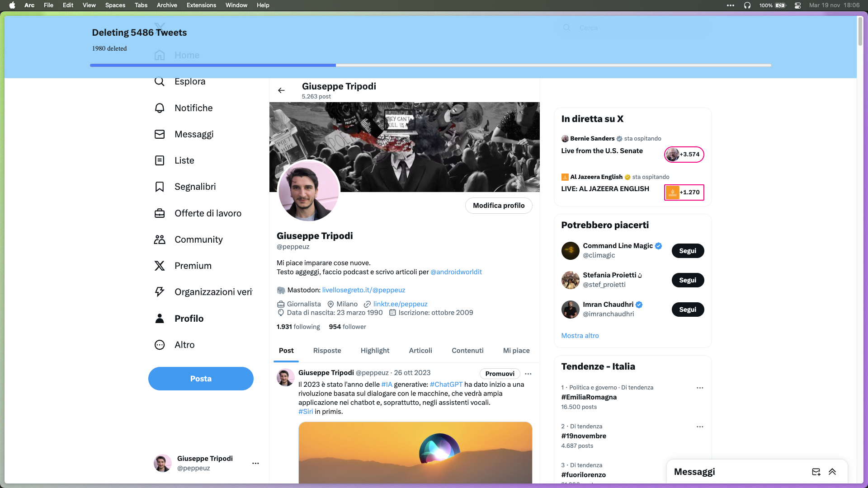The height and width of the screenshot is (488, 868).
Task: Click the #Siri hashtag in the post
Action: [306, 412]
